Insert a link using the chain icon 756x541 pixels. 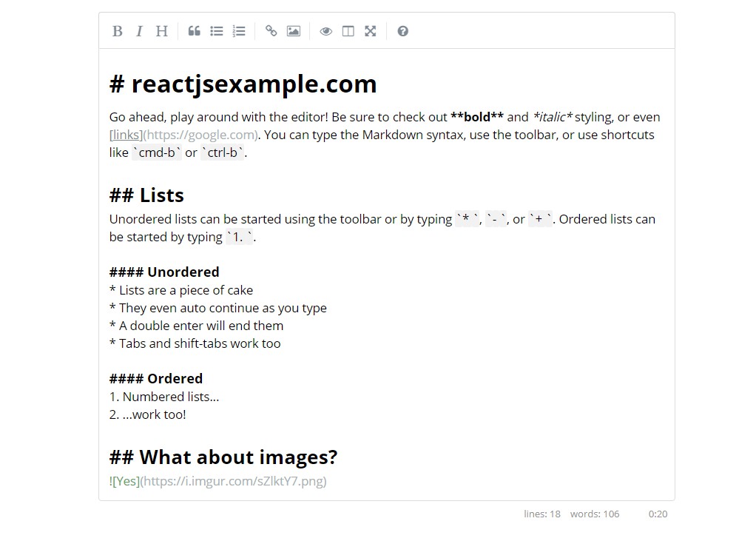[x=271, y=31]
